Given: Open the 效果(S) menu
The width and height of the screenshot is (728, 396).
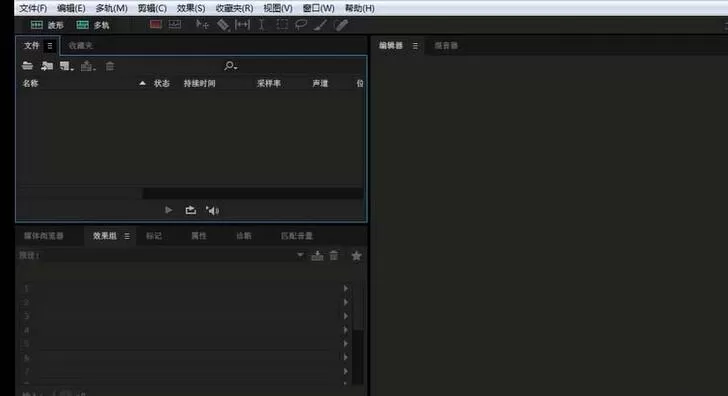Looking at the screenshot, I should [191, 8].
